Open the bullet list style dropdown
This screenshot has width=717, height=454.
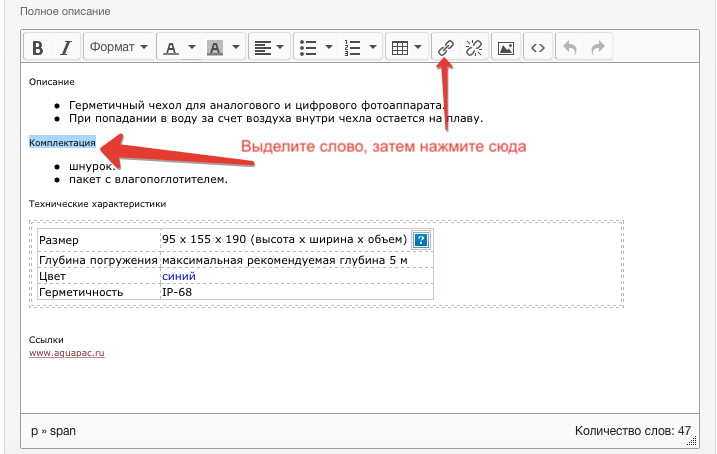pos(314,47)
